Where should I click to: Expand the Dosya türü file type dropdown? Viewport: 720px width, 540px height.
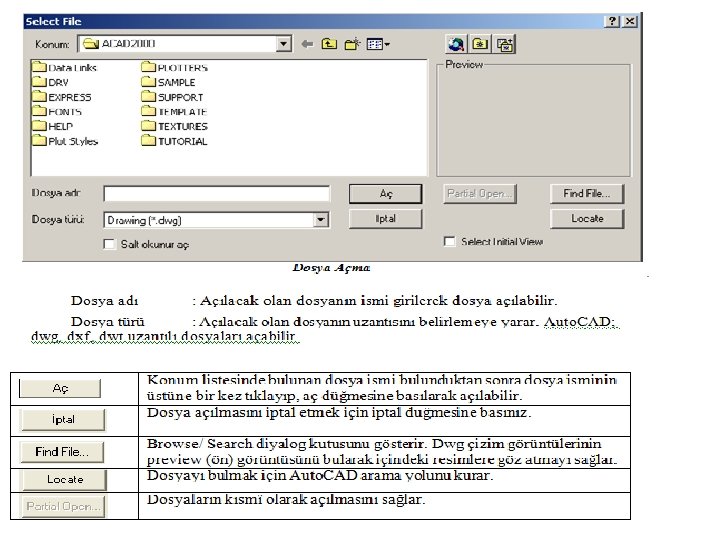click(x=321, y=220)
